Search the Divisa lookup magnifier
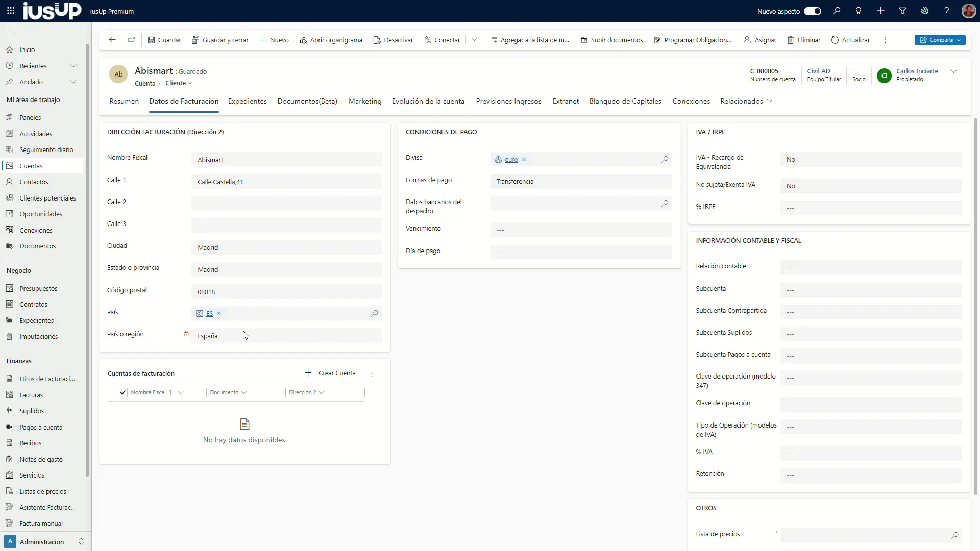980x551 pixels. [x=665, y=160]
